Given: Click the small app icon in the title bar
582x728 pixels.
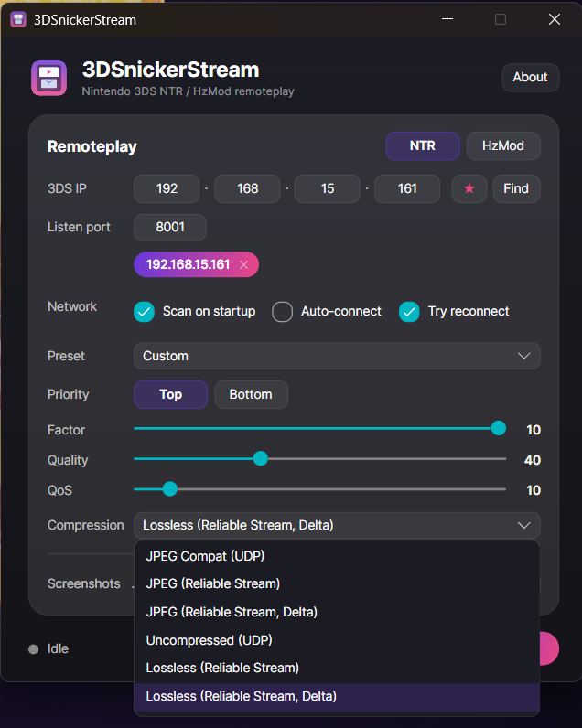Looking at the screenshot, I should point(18,19).
